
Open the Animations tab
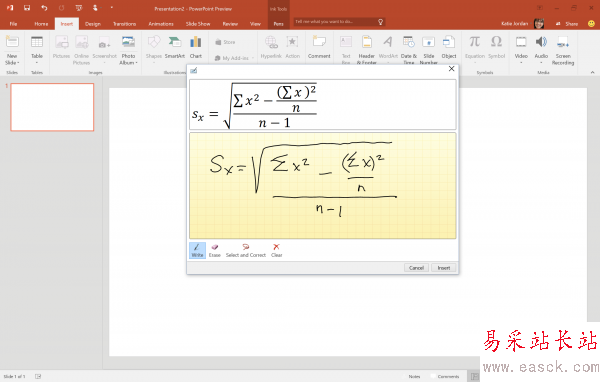[161, 24]
